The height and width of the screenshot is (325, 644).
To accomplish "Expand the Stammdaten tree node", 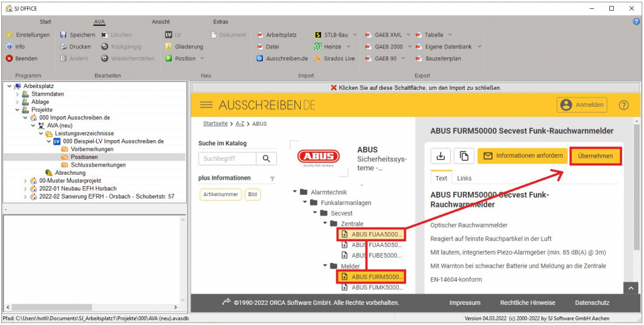I will 16,94.
